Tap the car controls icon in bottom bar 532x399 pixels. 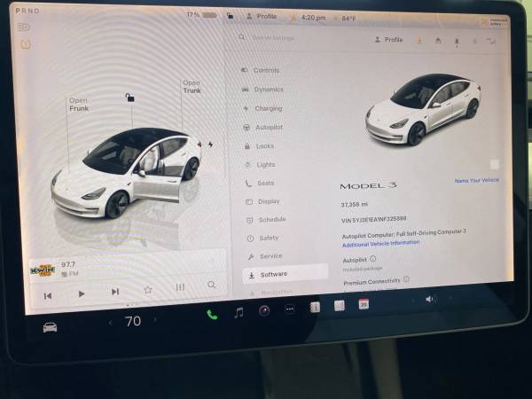(51, 326)
